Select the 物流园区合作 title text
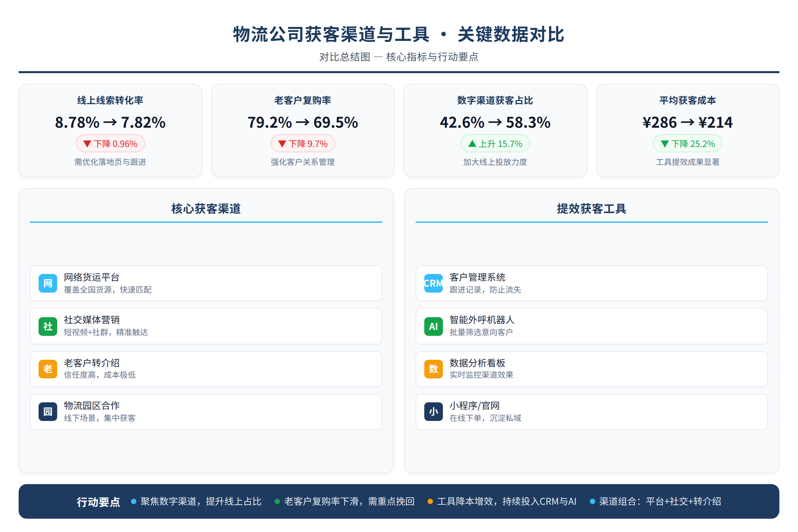 [x=92, y=405]
